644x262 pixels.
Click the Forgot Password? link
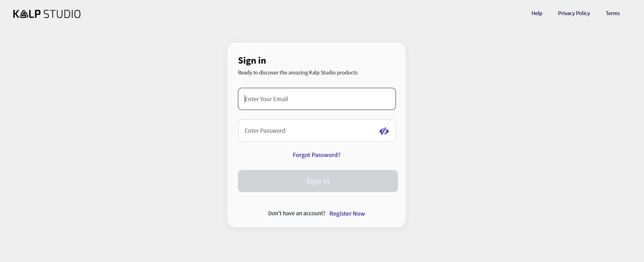(x=317, y=155)
